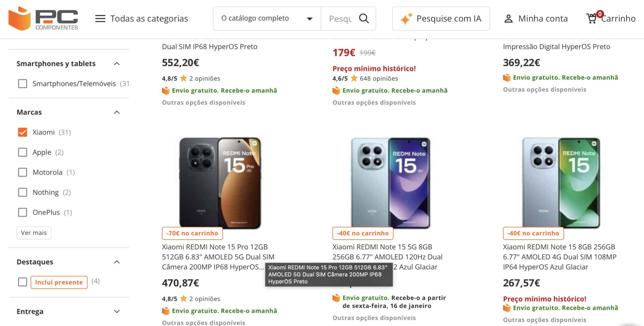Open the Minha conta menu
Image resolution: width=644 pixels, height=326 pixels.
pos(543,18)
